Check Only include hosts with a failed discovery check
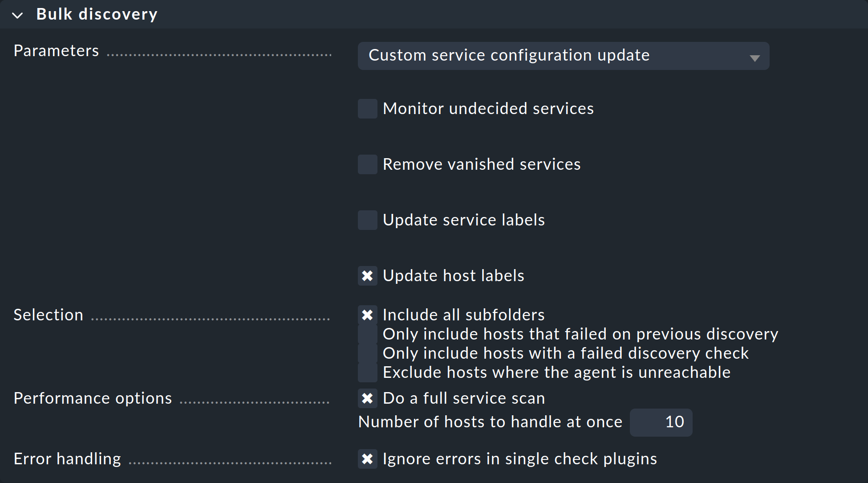868x483 pixels. point(367,353)
